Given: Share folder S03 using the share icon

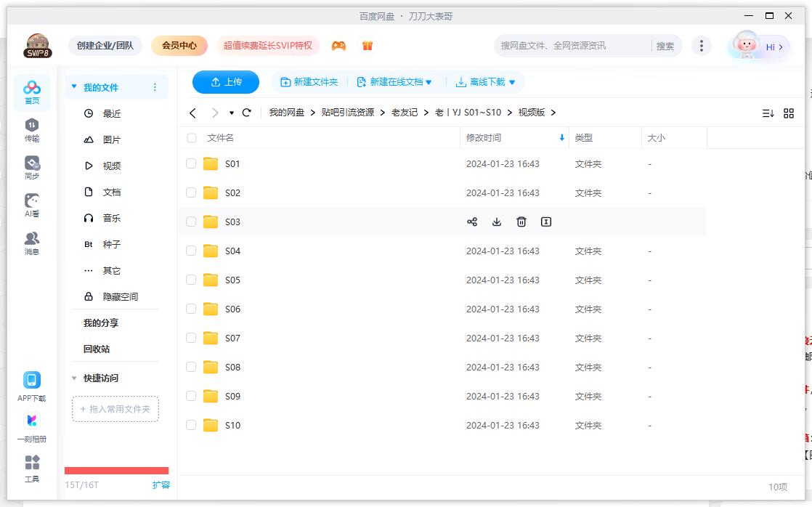Looking at the screenshot, I should point(473,222).
